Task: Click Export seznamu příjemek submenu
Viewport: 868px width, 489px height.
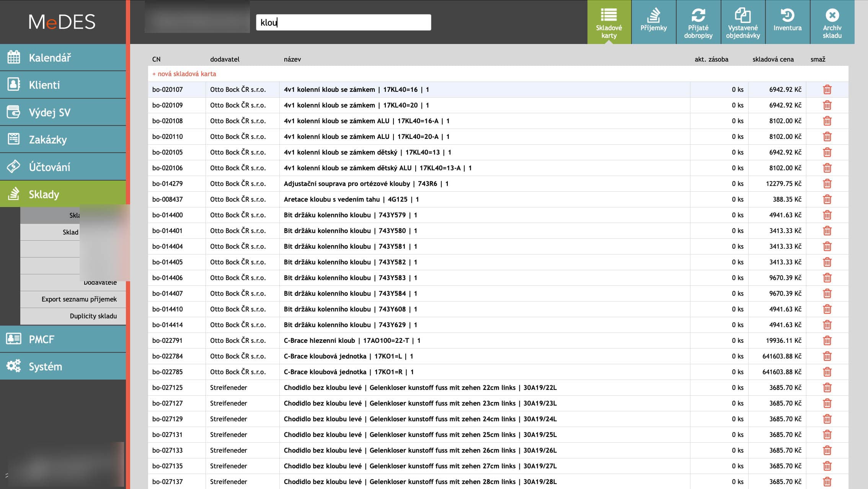Action: pyautogui.click(x=79, y=299)
